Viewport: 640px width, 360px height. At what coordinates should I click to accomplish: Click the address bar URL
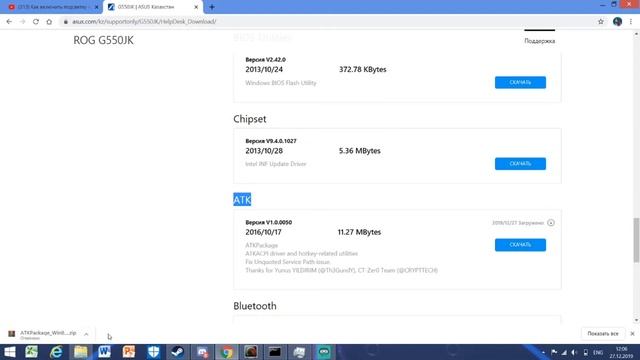click(x=144, y=22)
